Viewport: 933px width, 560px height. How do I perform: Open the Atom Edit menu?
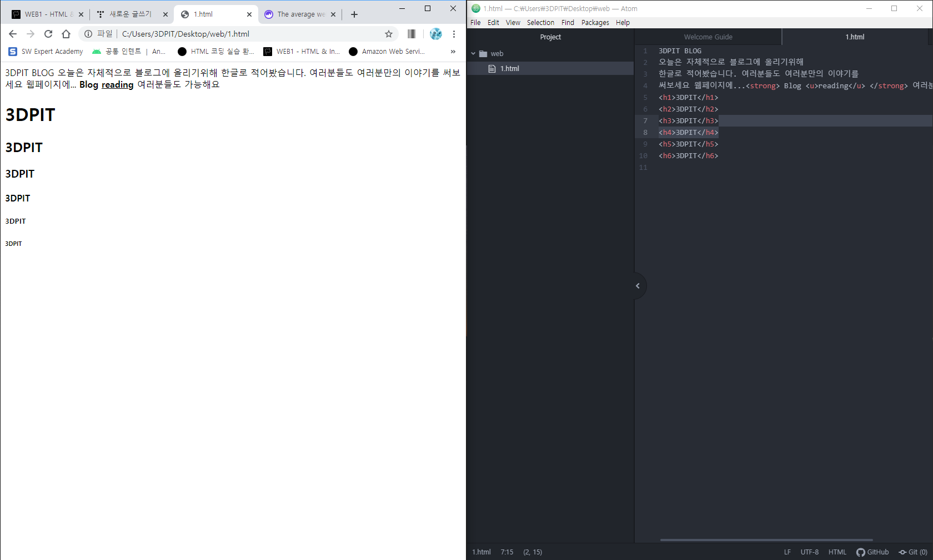[493, 23]
